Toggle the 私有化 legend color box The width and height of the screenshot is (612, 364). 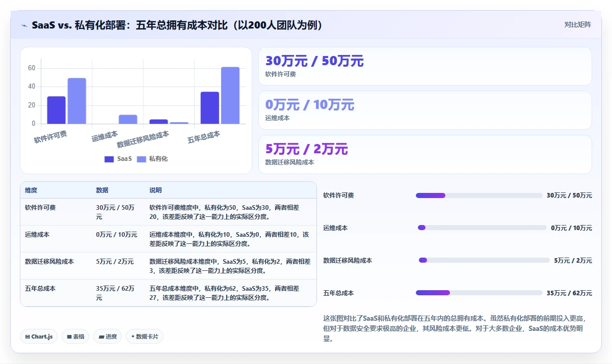(141, 159)
